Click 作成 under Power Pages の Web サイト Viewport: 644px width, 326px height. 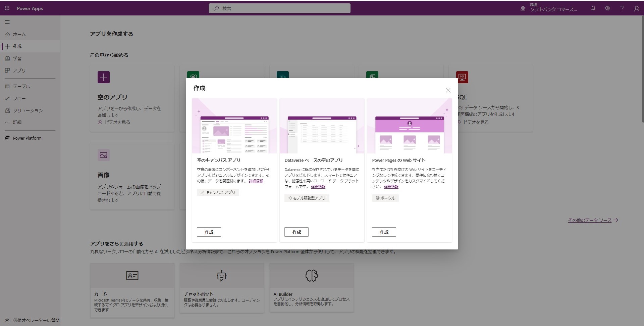point(384,232)
